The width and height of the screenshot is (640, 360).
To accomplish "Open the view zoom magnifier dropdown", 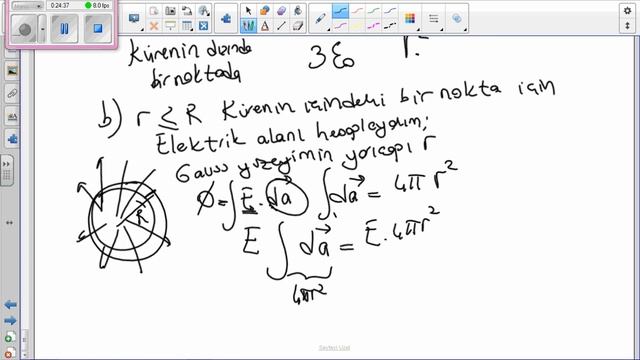I will (204, 11).
